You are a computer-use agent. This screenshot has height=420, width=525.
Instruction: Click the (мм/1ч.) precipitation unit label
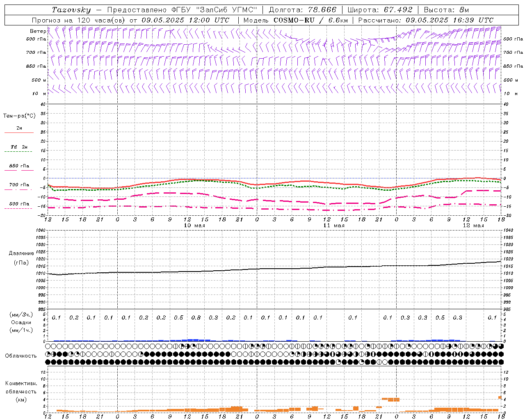coord(21,330)
